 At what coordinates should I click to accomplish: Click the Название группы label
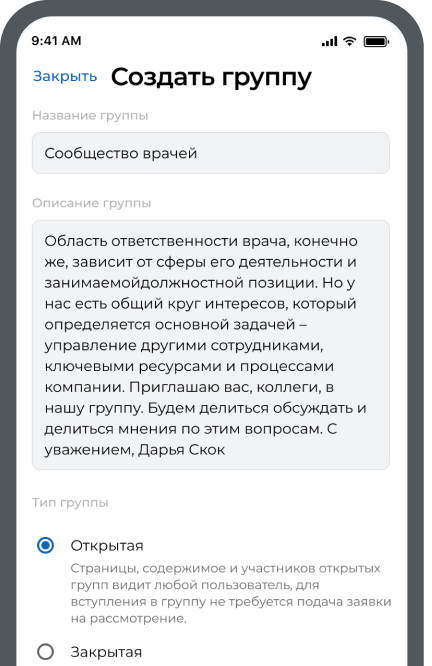90,116
